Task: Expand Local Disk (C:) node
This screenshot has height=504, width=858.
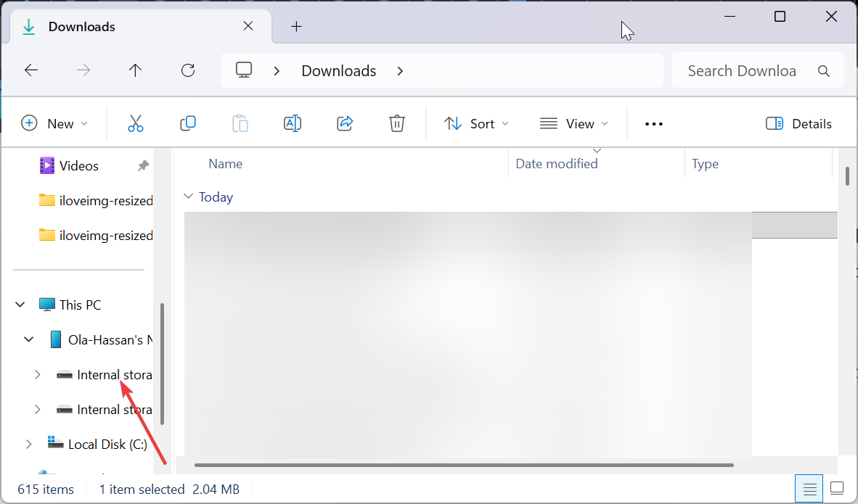Action: [28, 445]
